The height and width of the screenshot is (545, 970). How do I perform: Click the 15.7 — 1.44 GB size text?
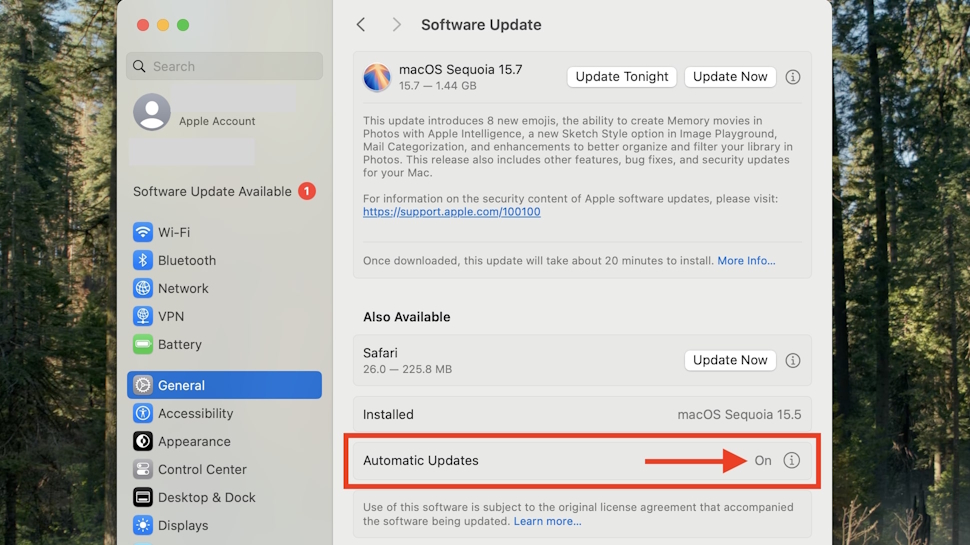[x=438, y=86]
